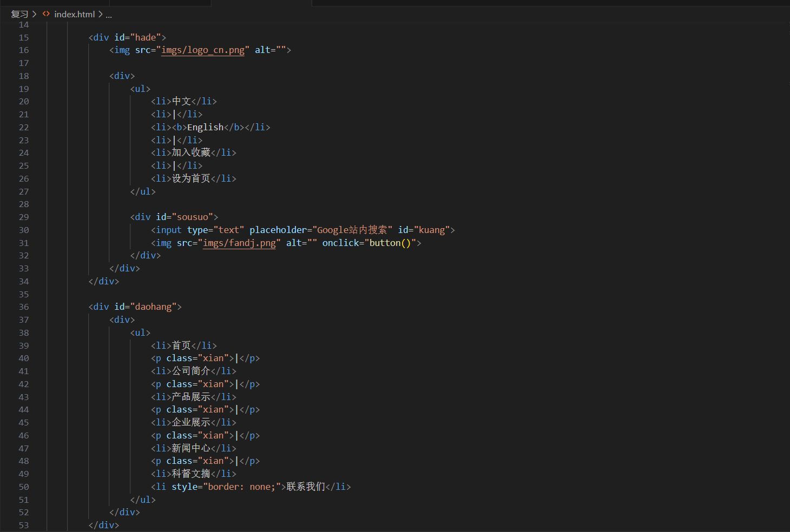Screen dimensions: 790x532
Task: Click the style attribute on line 50
Action: pos(185,487)
